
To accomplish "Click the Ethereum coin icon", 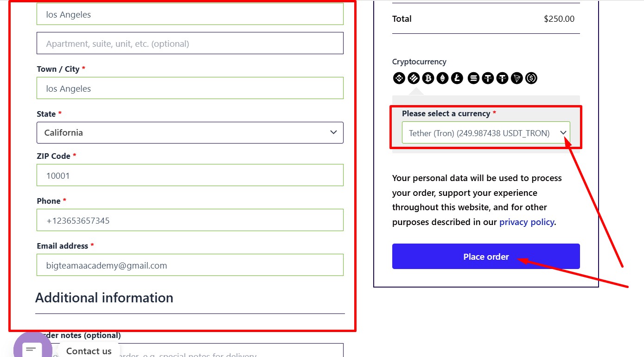I will pos(442,78).
